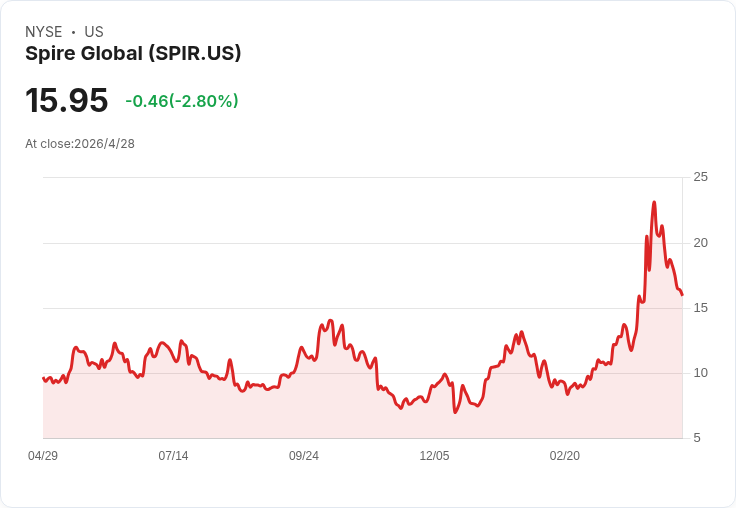Click the 12/05 date axis label
This screenshot has width=736, height=508.
[x=434, y=455]
